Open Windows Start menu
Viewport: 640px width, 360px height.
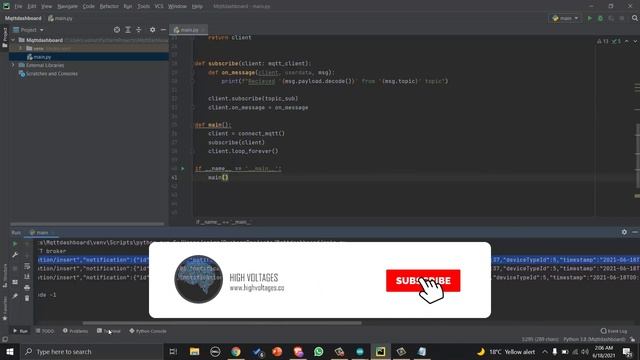9,351
